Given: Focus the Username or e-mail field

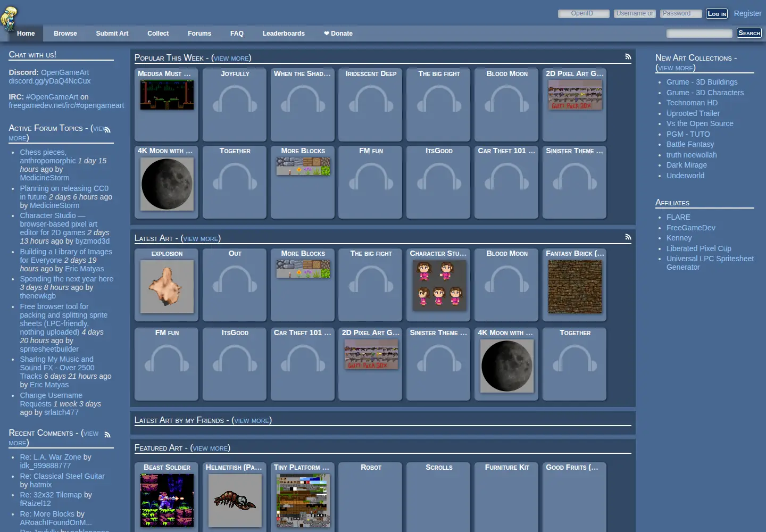Looking at the screenshot, I should (x=635, y=13).
